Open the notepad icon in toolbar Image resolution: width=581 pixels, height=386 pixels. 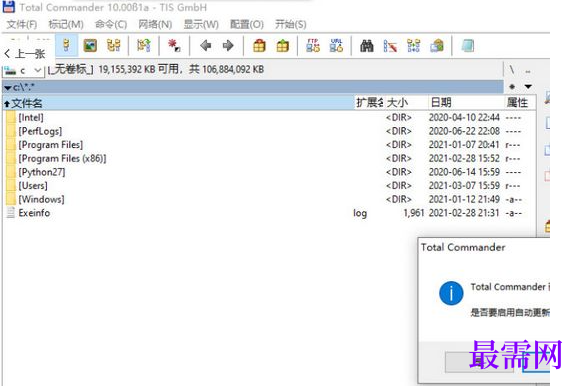[468, 46]
